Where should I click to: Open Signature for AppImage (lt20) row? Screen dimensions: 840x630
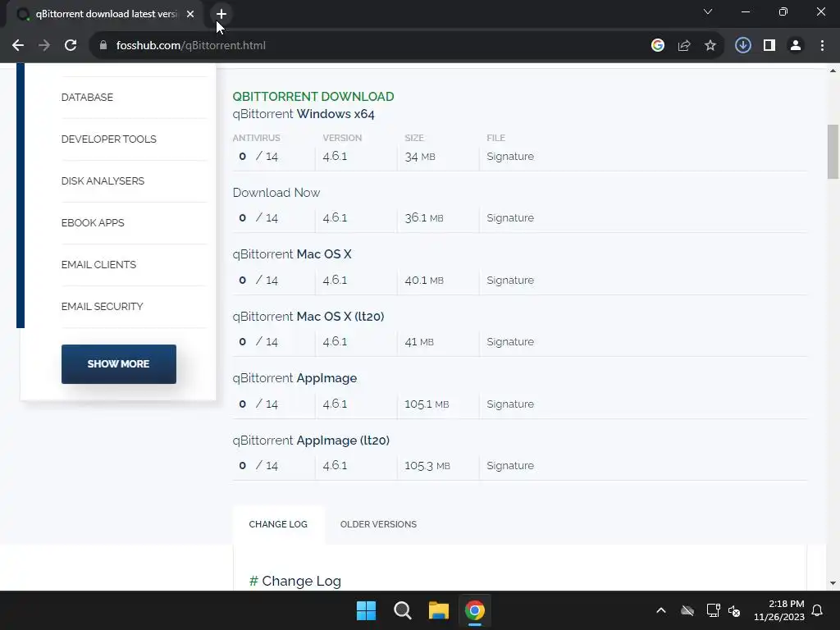510,466
